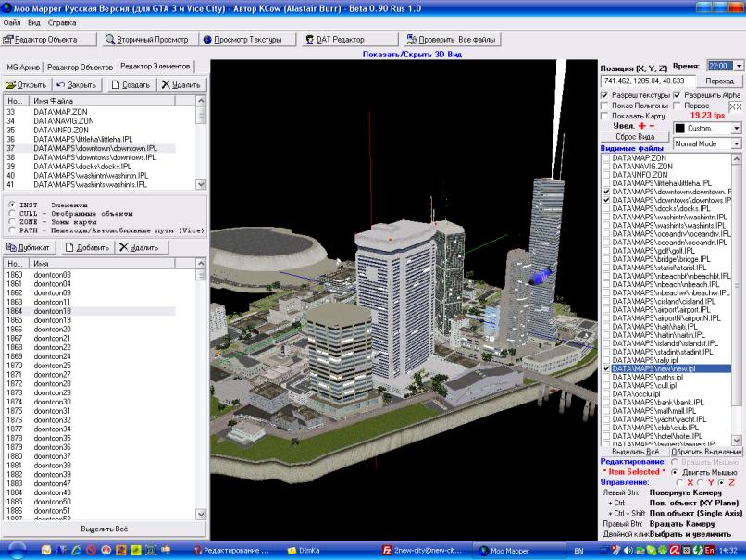This screenshot has height=560, width=746.
Task: Open Просмотр Текстуры texture viewer
Action: coord(246,40)
